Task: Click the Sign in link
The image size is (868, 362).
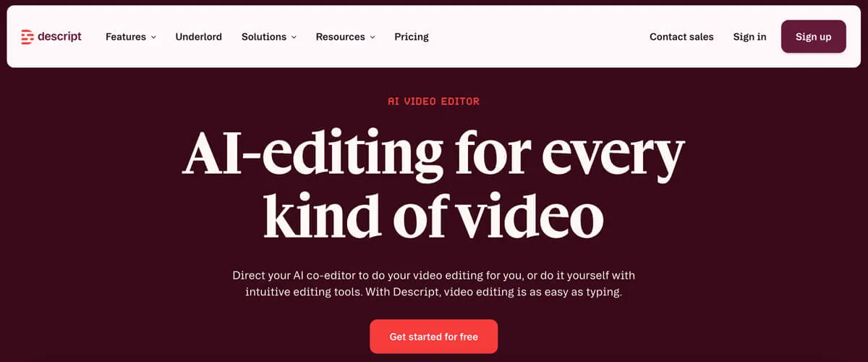Action: (749, 37)
